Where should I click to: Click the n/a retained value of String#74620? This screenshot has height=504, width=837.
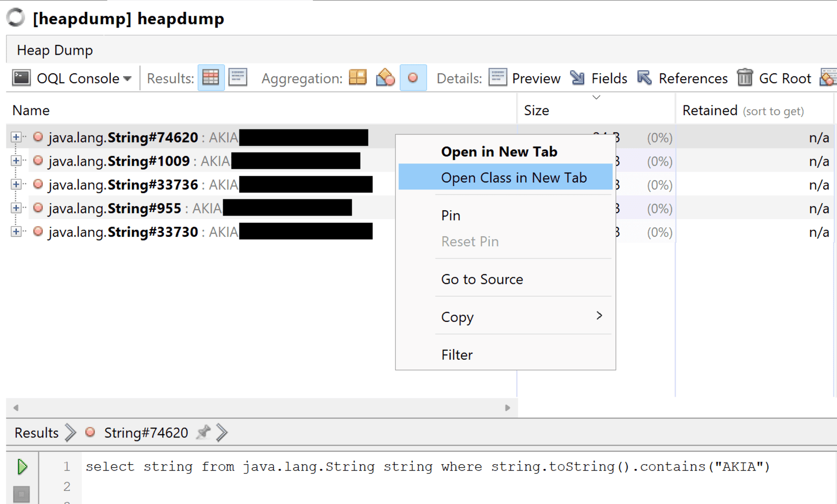click(x=819, y=138)
